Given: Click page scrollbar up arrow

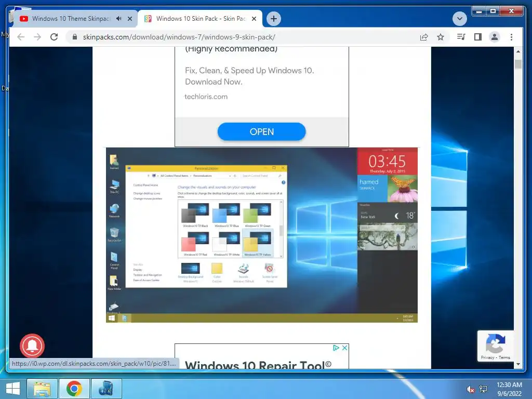Looking at the screenshot, I should (518, 51).
